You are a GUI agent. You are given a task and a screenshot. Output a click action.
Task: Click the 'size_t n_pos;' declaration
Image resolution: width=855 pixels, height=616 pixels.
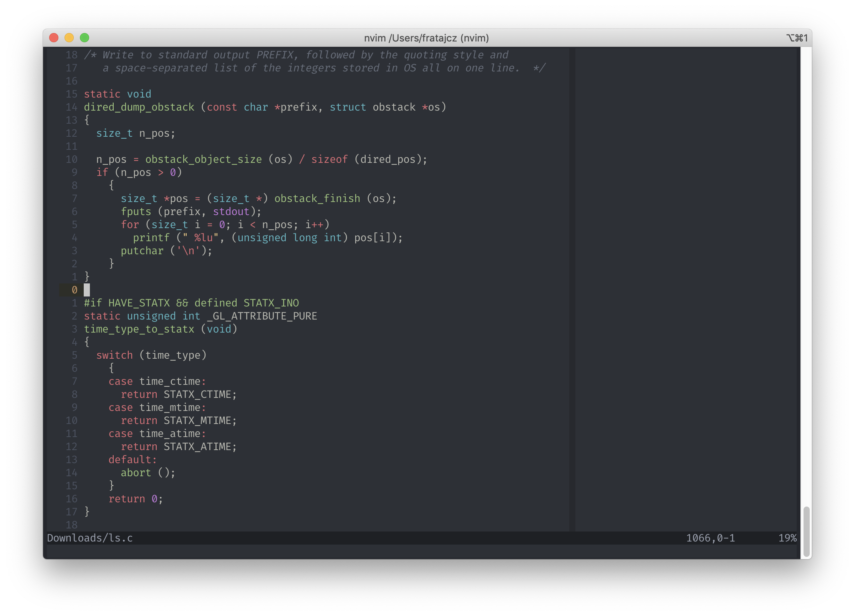(x=136, y=133)
